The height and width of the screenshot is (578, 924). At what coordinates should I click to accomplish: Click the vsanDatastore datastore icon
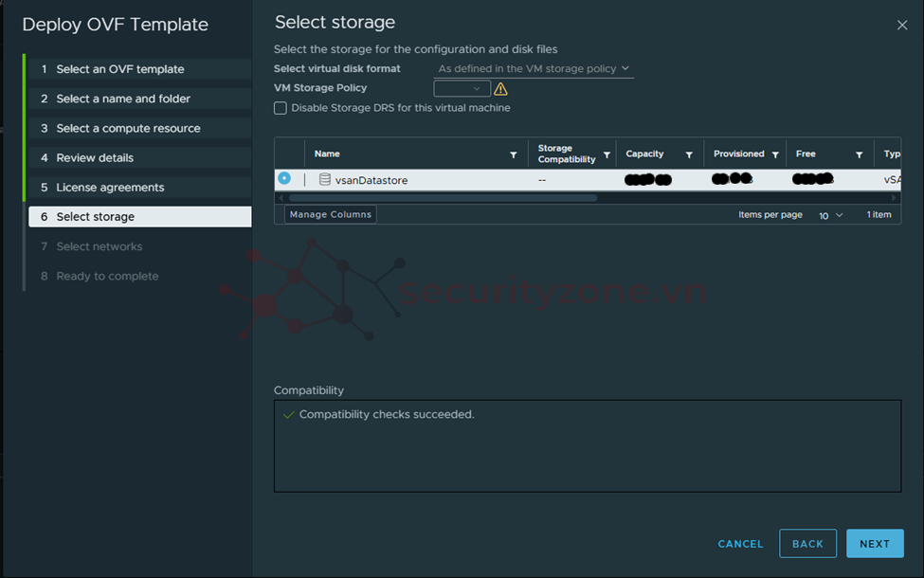pos(324,179)
